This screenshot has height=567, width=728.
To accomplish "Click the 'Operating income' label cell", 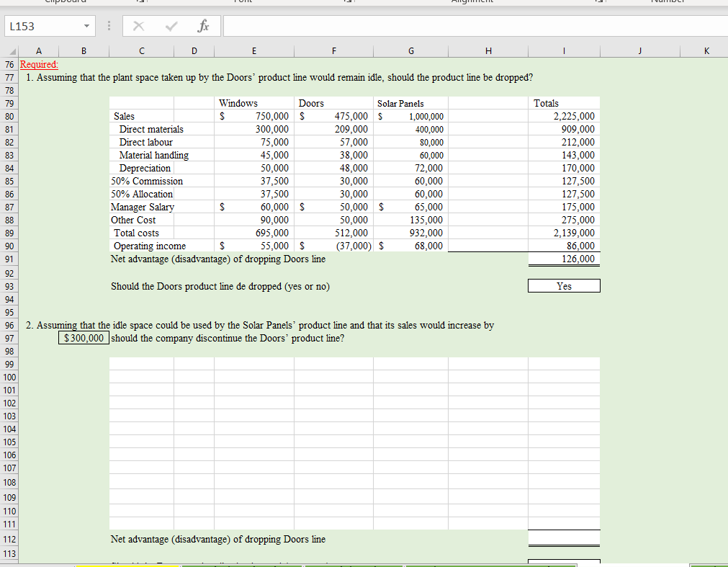I will [150, 246].
